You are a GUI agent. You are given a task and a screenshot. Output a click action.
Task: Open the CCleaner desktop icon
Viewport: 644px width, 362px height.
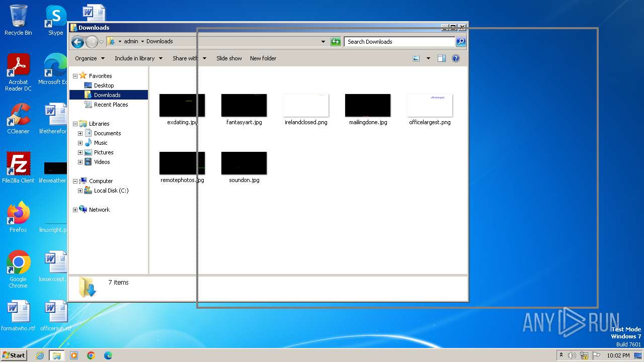coord(18,119)
